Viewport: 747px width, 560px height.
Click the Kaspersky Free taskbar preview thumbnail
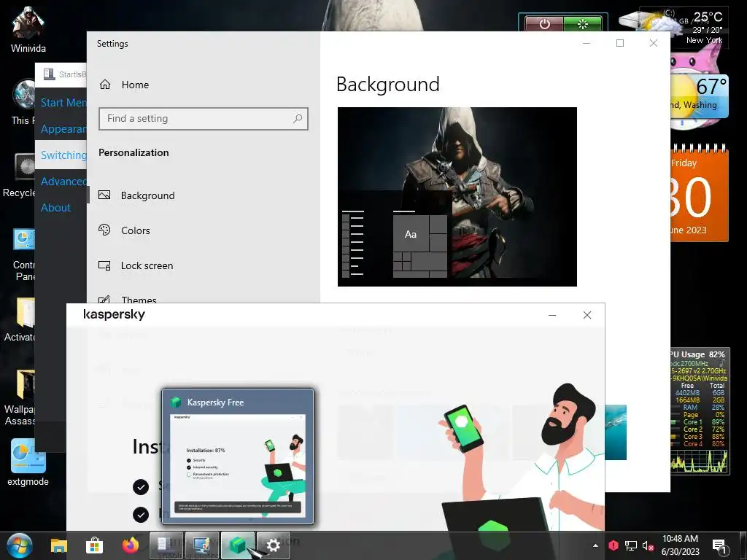coord(238,464)
